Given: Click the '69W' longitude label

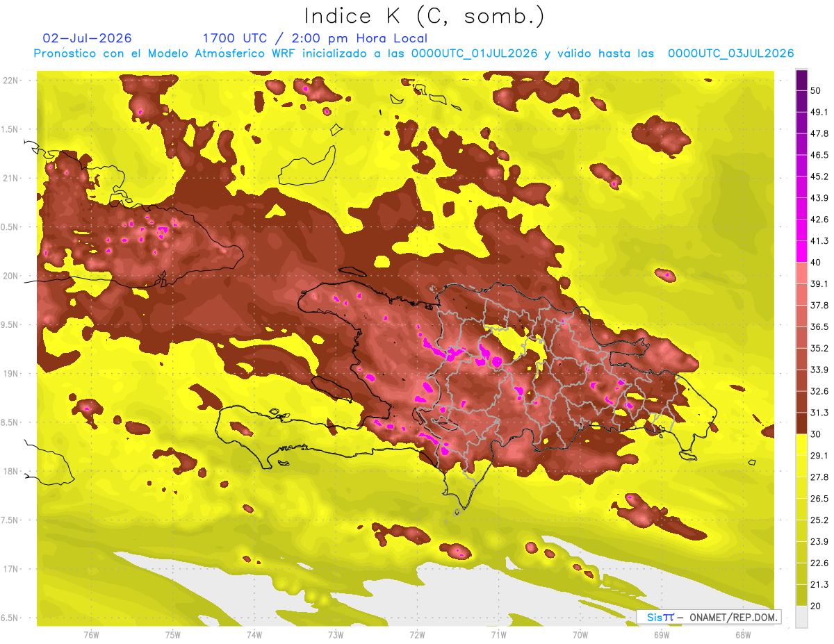Looking at the screenshot, I should click(662, 634).
